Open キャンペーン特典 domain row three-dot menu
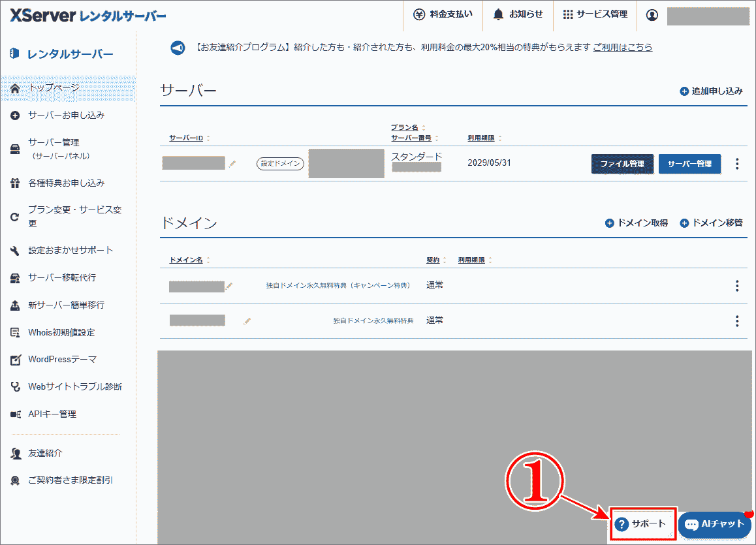The image size is (756, 545). 736,286
